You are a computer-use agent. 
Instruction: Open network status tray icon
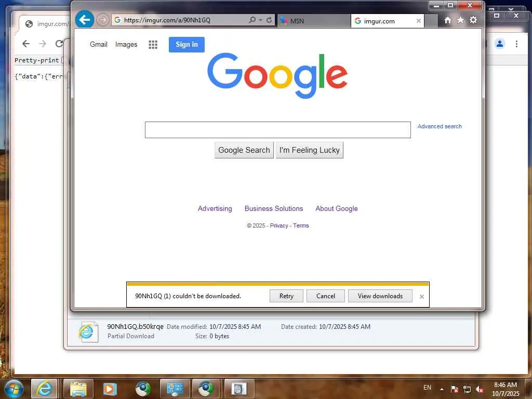(467, 389)
